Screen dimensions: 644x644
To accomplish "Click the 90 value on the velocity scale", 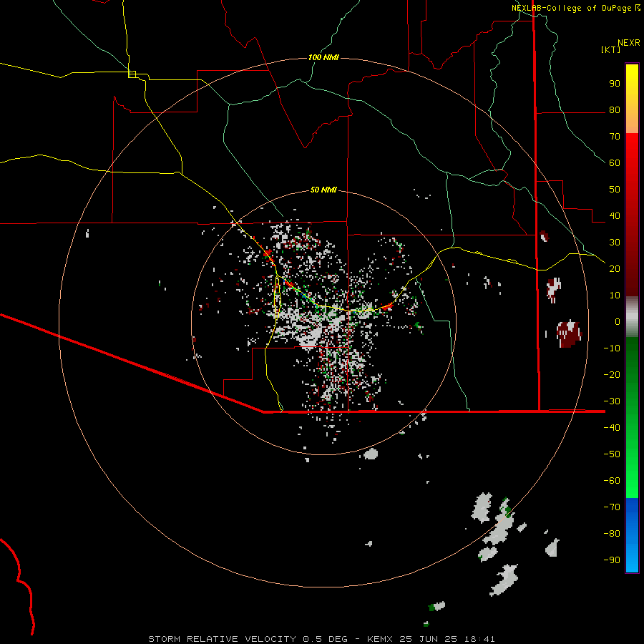I will click(x=615, y=84).
